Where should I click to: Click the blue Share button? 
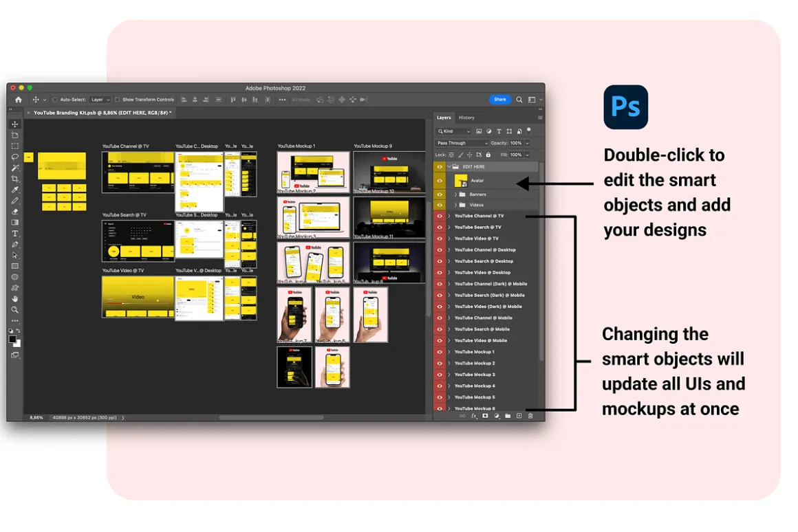coord(499,100)
